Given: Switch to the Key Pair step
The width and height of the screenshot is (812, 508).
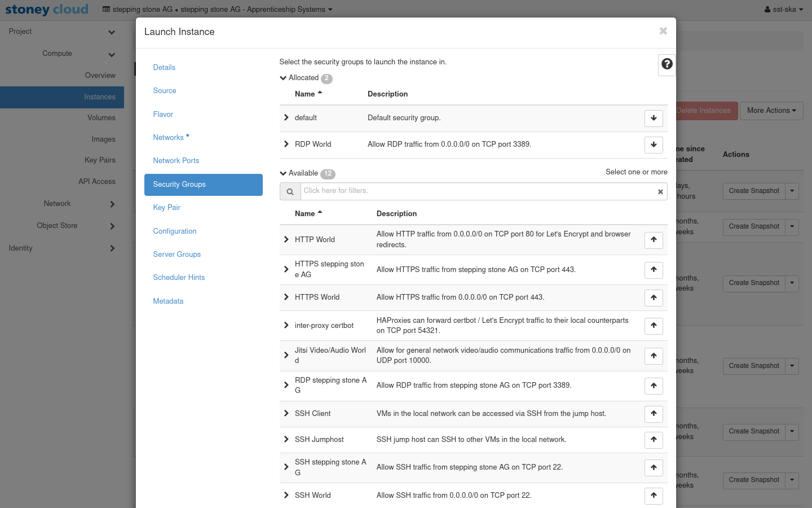Looking at the screenshot, I should [x=166, y=208].
